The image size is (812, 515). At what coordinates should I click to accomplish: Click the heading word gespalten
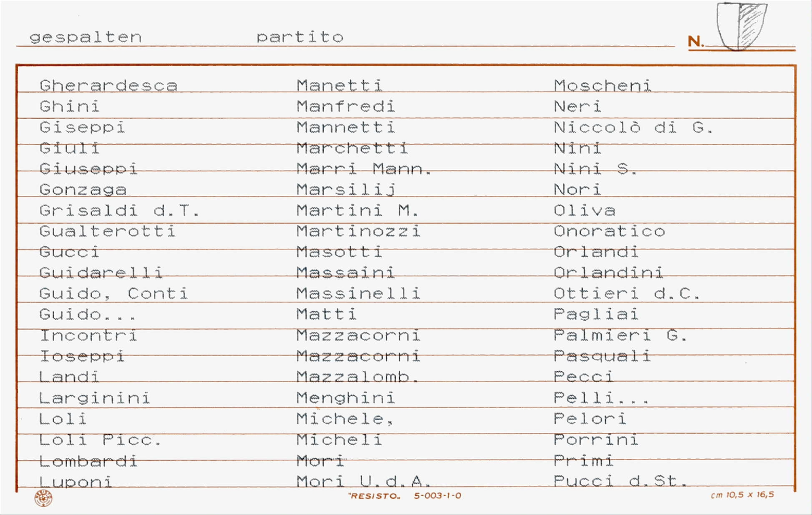pos(85,37)
